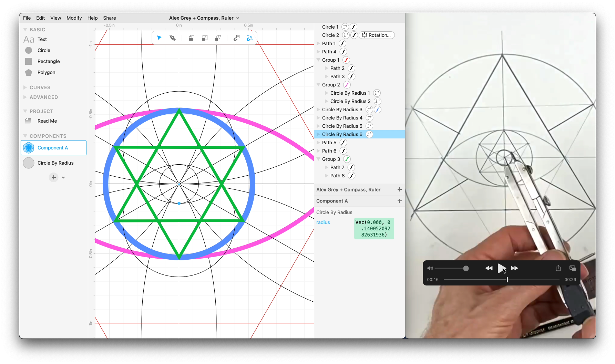Toggle snap to grid magnet
615x364 pixels.
[236, 38]
